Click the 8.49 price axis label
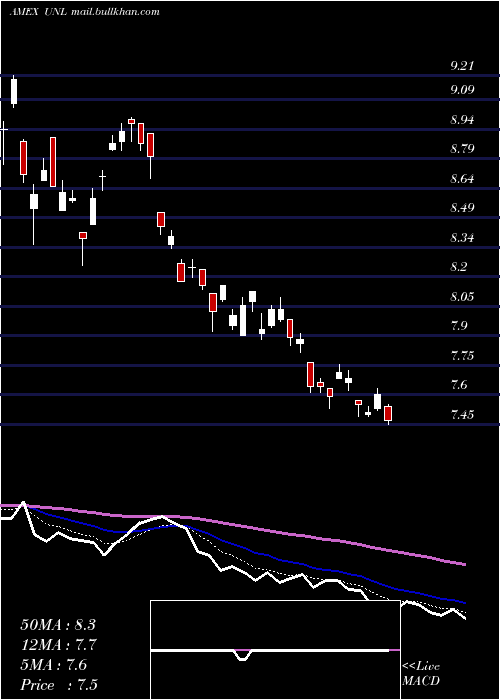 pos(462,208)
